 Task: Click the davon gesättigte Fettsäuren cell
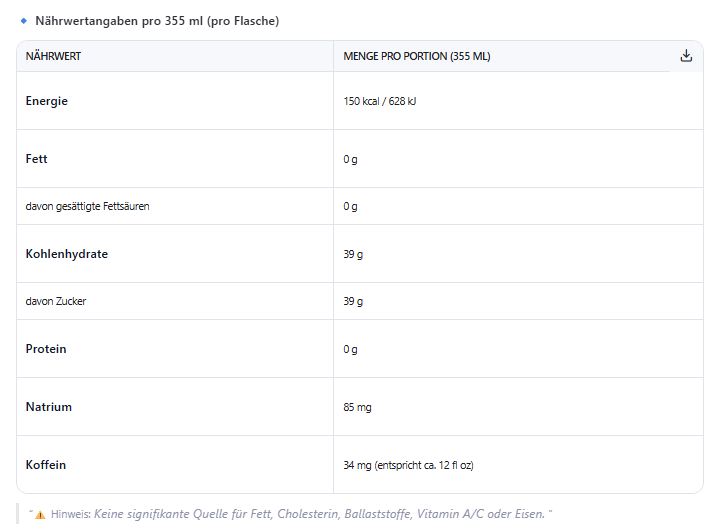tap(88, 206)
